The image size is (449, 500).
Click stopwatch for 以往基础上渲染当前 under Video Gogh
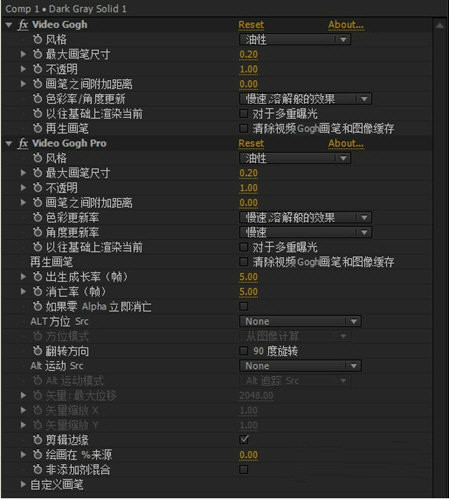click(x=37, y=114)
